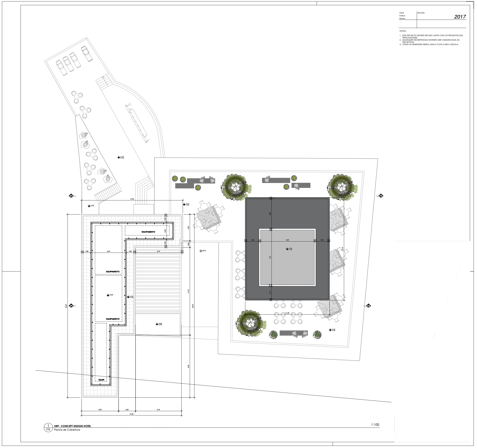477x448 pixels.
Task: Click the 19.40 elevation marker symbol
Action: 108,295
